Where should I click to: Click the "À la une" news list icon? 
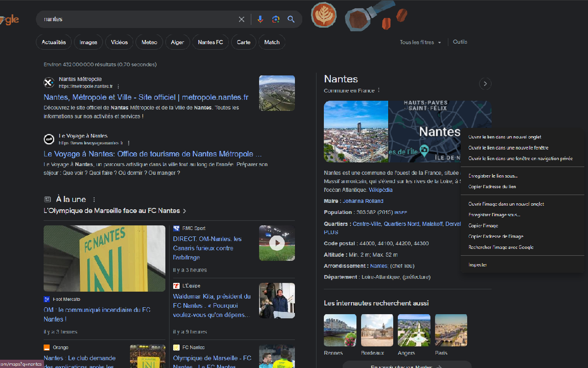47,199
